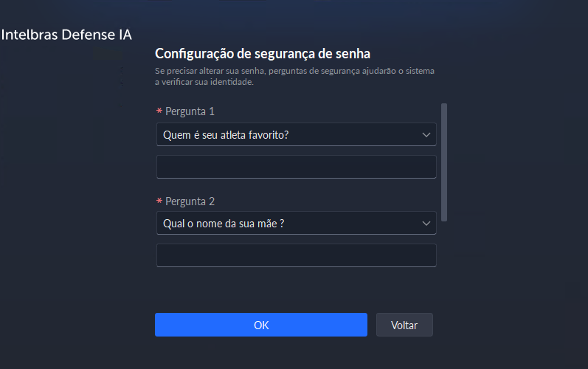Viewport: 588px width, 369px height.
Task: Go back with the Voltar button
Action: (404, 325)
